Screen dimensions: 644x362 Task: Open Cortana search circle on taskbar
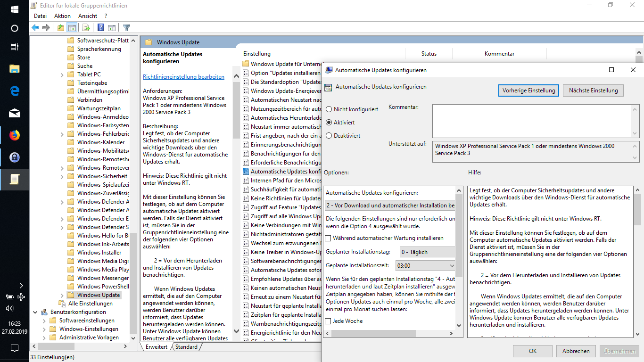click(x=14, y=28)
